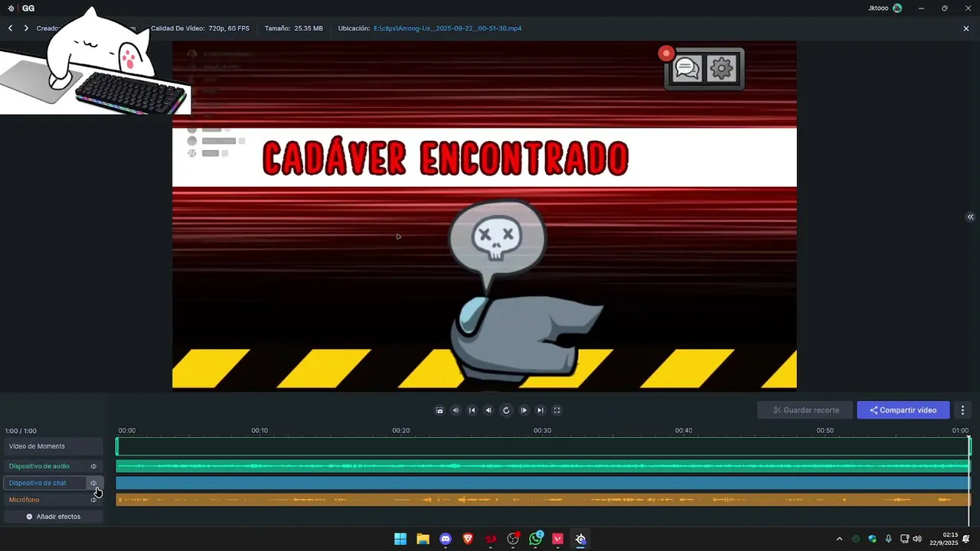
Task: Click the green circle tray icon
Action: pos(856,539)
